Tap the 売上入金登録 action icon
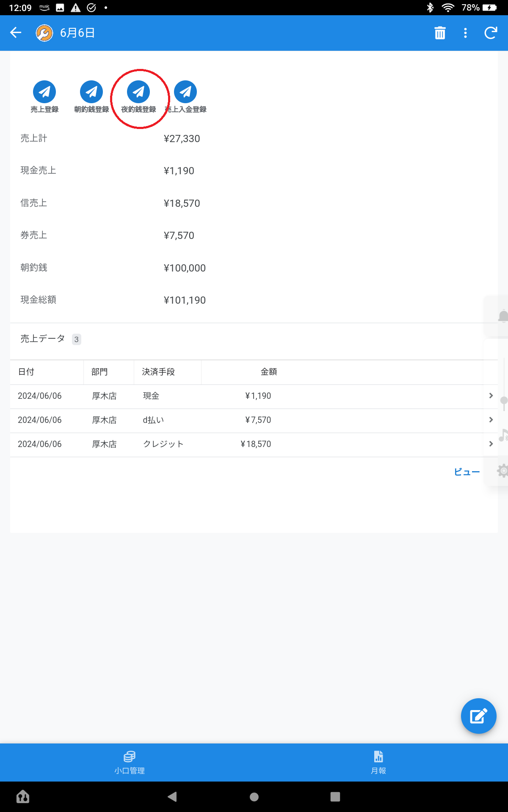This screenshot has height=812, width=508. pyautogui.click(x=185, y=92)
